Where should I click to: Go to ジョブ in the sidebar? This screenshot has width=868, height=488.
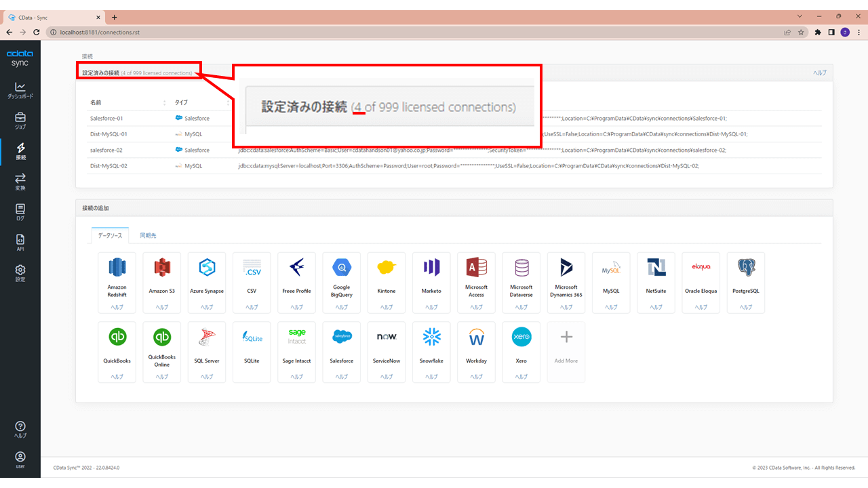[x=20, y=121]
